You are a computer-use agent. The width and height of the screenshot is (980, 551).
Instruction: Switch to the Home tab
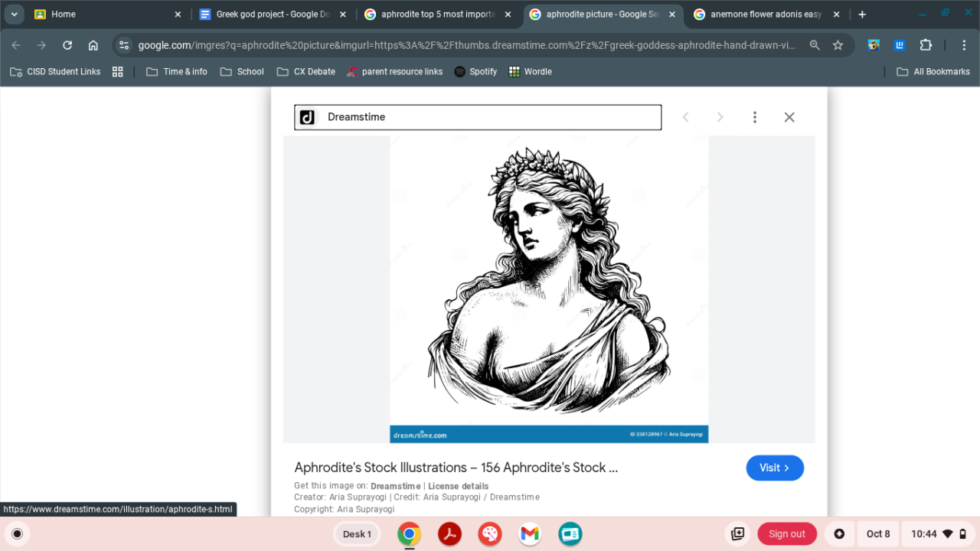pos(108,15)
